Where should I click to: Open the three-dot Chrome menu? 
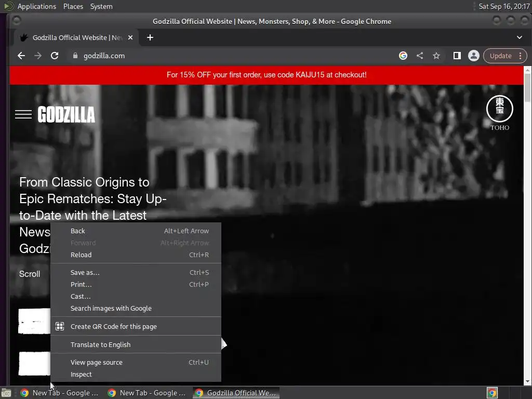coord(520,56)
